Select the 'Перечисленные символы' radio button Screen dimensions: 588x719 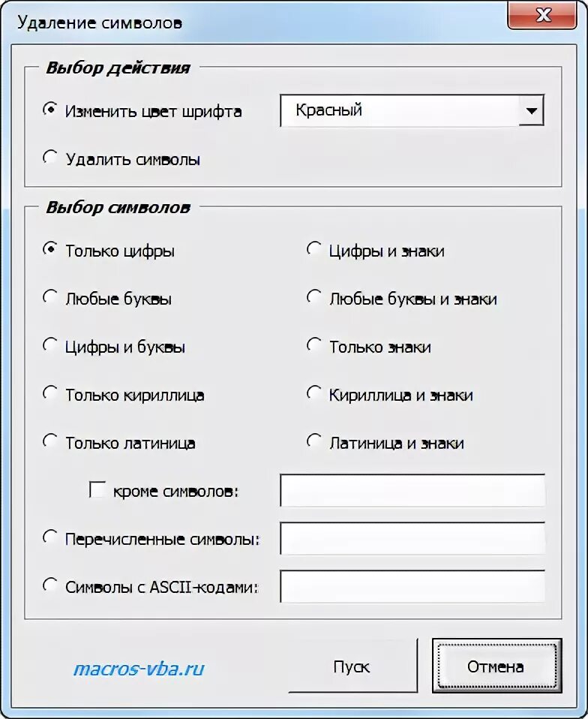tap(49, 537)
